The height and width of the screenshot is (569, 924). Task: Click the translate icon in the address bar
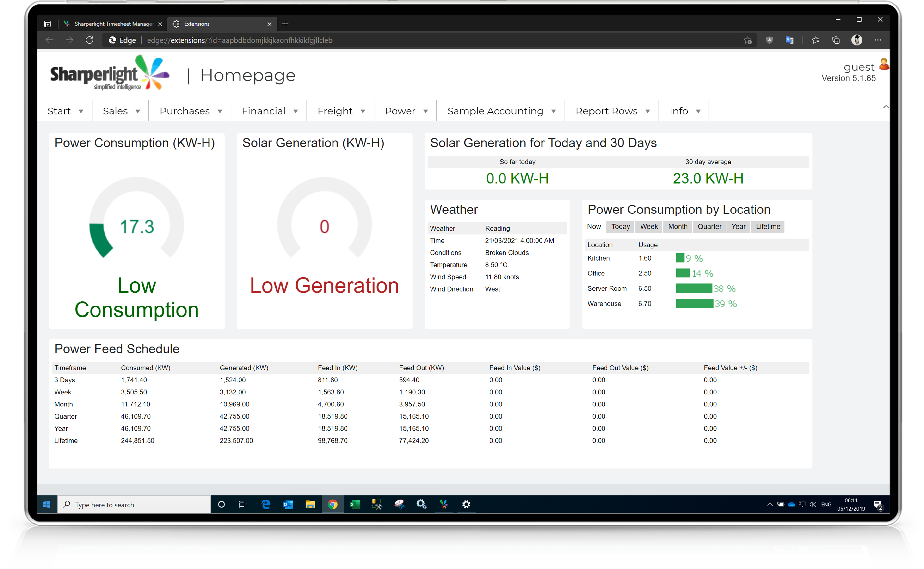coord(789,40)
